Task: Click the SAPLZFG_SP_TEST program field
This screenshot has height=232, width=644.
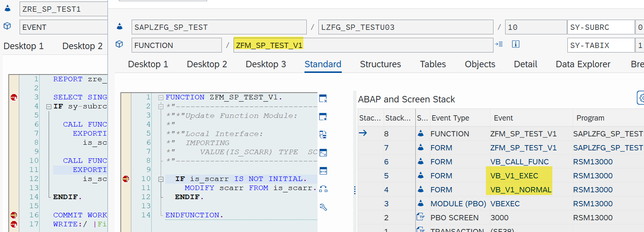Action: point(219,27)
